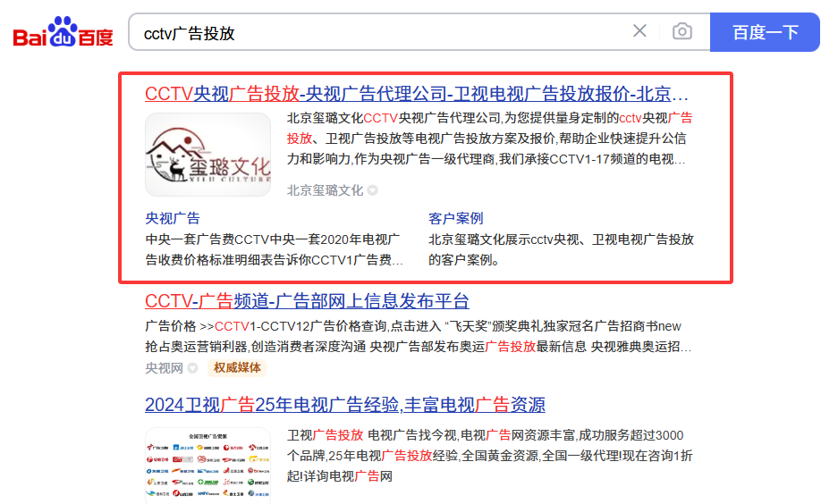Open image search via the camera icon
The width and height of the screenshot is (838, 504).
click(x=682, y=31)
